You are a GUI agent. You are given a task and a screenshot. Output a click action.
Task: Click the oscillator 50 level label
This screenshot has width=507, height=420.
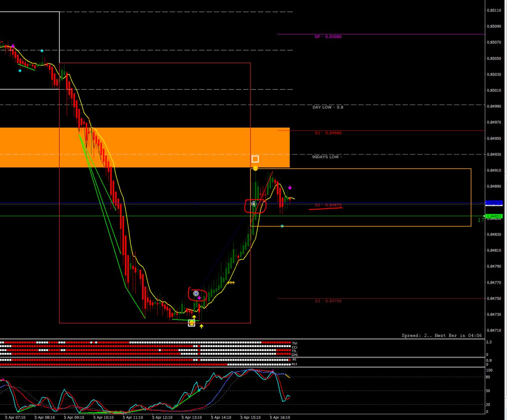click(488, 390)
